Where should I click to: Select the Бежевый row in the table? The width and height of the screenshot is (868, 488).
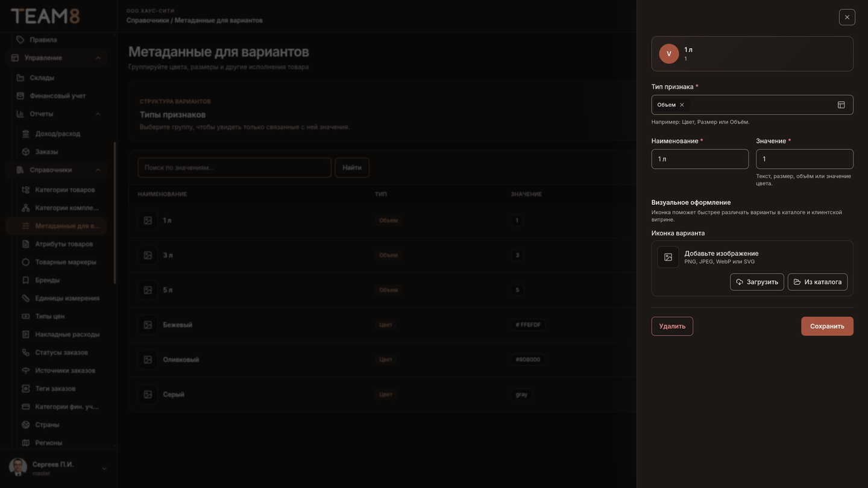pyautogui.click(x=382, y=325)
